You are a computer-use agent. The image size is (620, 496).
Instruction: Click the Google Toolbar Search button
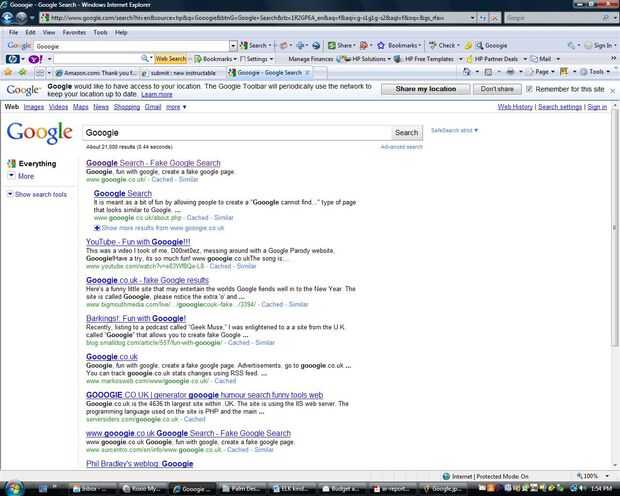[255, 45]
